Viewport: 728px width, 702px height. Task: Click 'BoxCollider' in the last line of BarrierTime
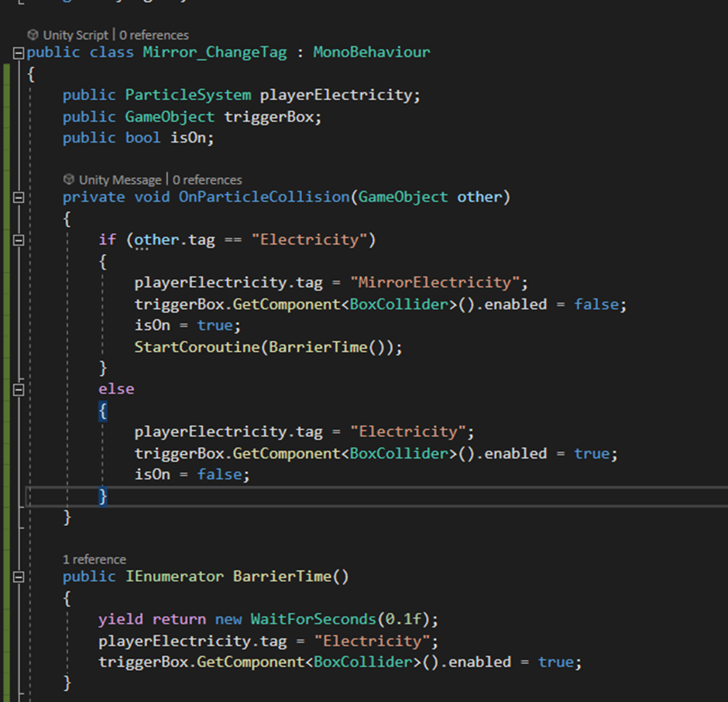[x=362, y=662]
